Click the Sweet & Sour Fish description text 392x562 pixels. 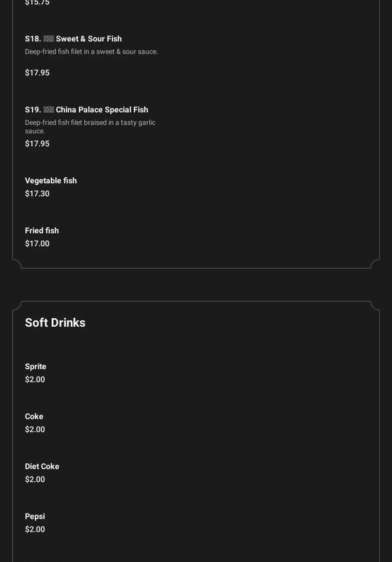[91, 52]
